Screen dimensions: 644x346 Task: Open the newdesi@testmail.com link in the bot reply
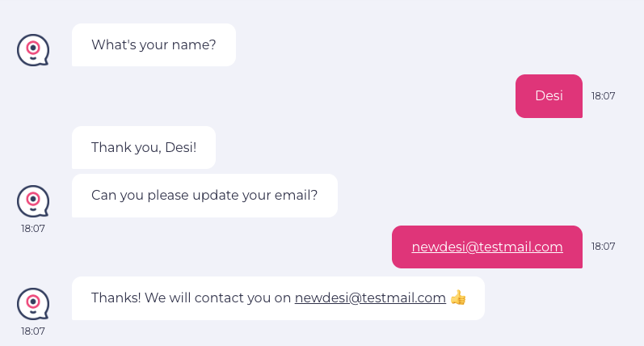tap(370, 297)
